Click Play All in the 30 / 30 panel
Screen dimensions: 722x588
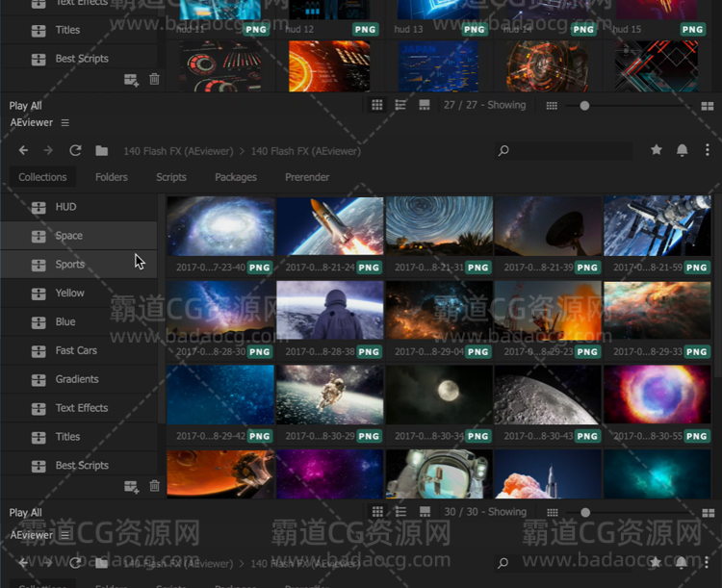(25, 513)
